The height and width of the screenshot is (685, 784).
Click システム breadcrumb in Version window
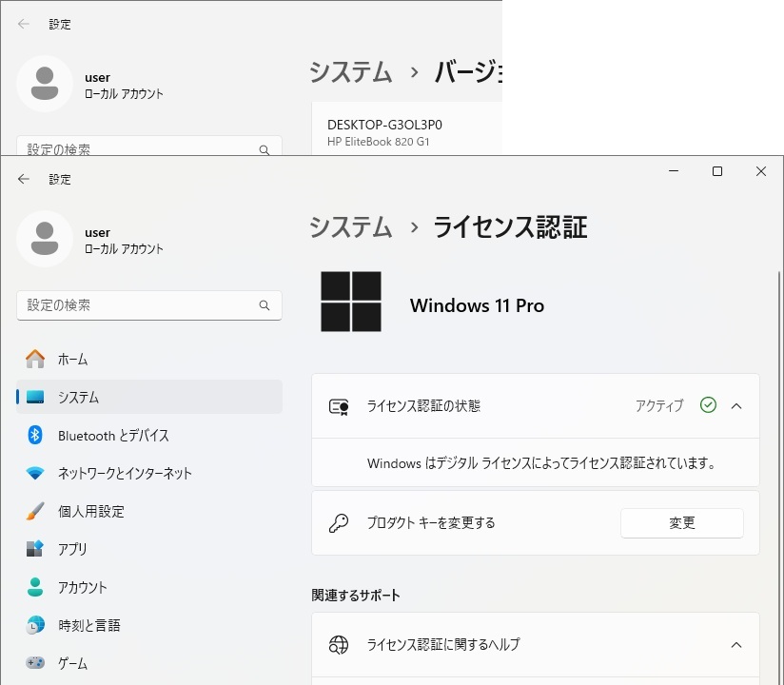tap(350, 72)
